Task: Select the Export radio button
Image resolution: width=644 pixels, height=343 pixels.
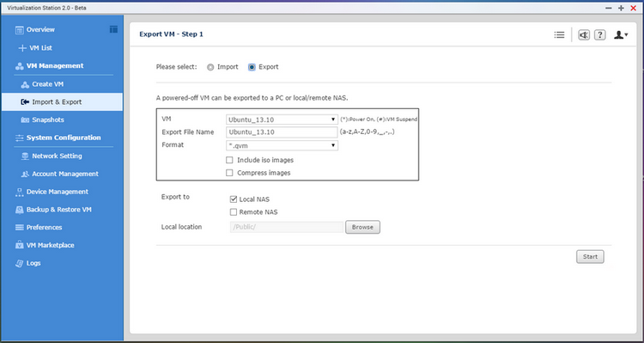Action: (x=252, y=67)
